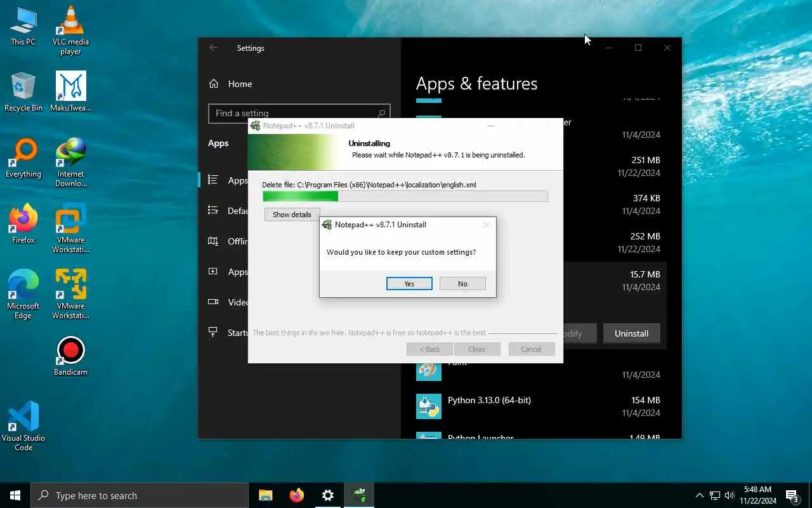Click the 374 KB app size entry
Image resolution: width=812 pixels, height=508 pixels.
click(x=646, y=198)
